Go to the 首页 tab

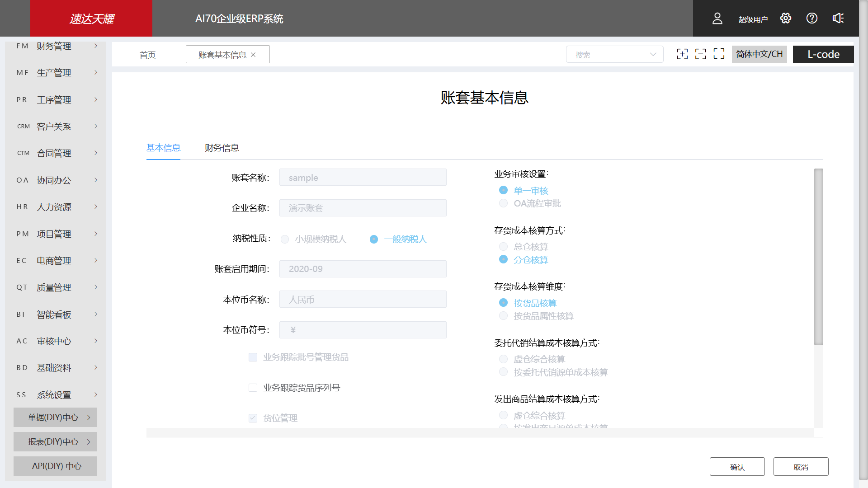147,55
